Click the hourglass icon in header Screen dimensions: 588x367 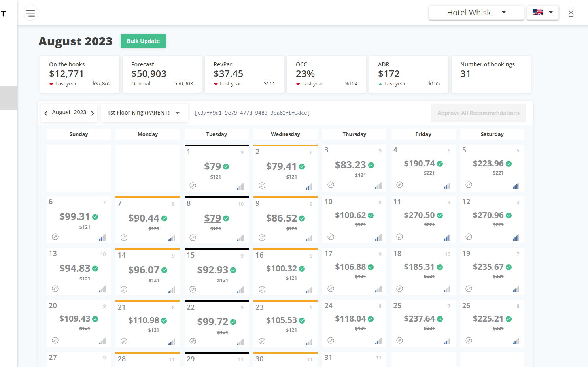571,13
